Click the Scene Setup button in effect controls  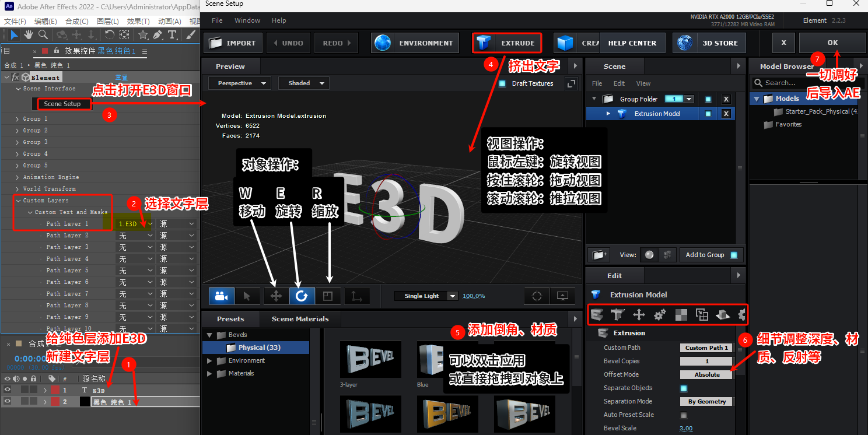(62, 104)
